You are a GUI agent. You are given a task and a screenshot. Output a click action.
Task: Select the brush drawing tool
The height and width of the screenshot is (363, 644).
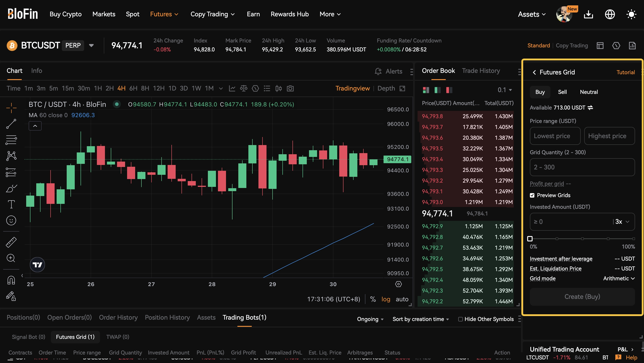coord(11,188)
